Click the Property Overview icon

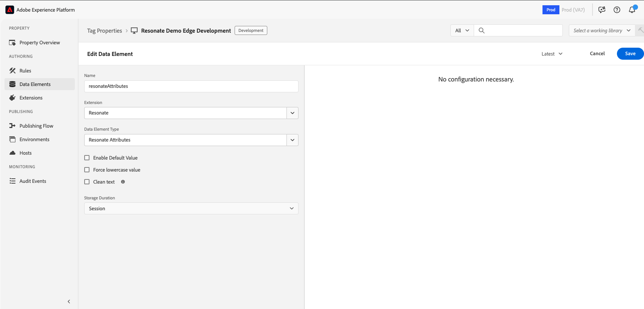(x=12, y=42)
